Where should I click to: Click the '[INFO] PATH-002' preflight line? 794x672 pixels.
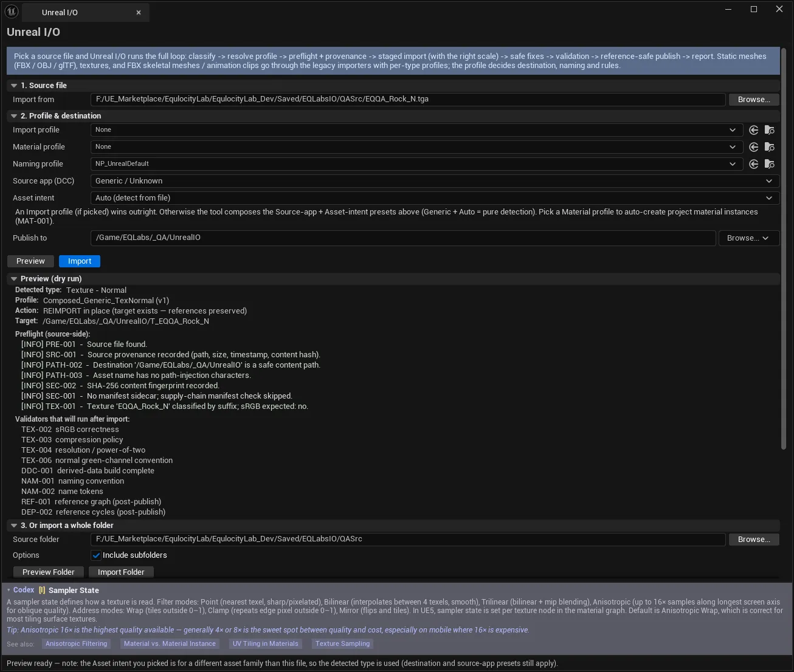[x=171, y=365]
